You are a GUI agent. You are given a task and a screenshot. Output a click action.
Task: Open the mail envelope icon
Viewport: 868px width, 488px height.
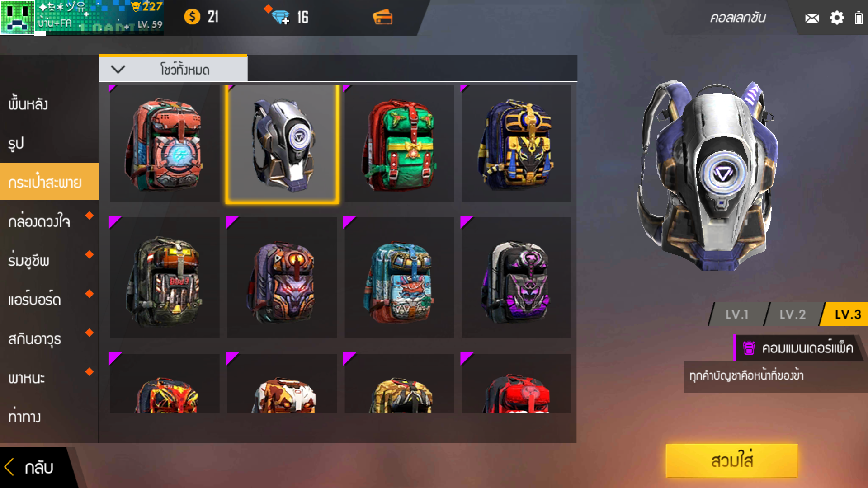[812, 18]
